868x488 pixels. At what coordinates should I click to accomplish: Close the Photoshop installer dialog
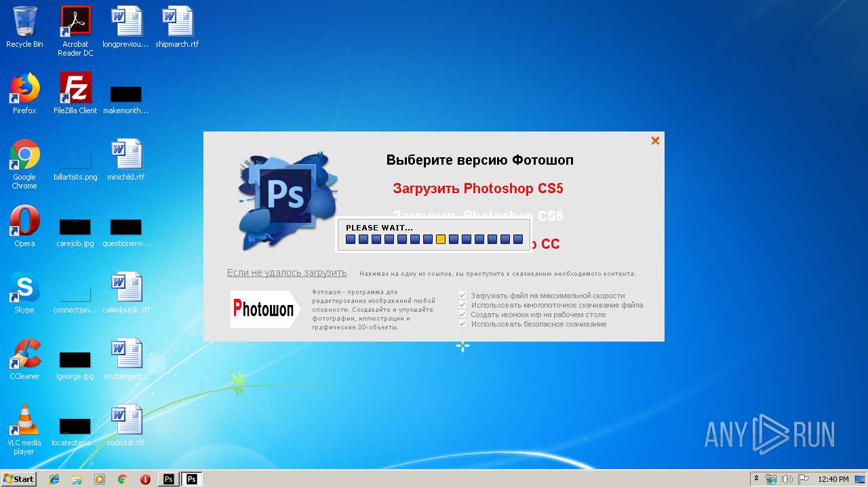tap(655, 140)
